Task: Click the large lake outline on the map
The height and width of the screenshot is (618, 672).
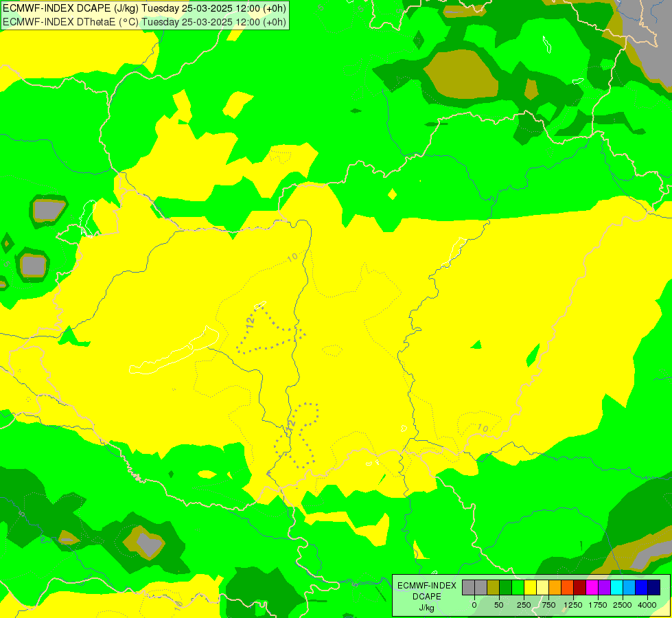Action: point(174,351)
